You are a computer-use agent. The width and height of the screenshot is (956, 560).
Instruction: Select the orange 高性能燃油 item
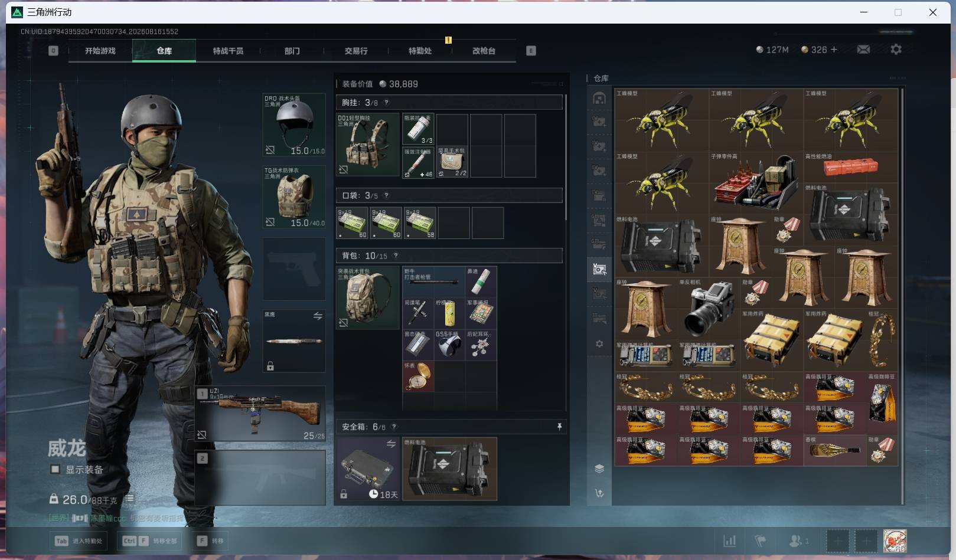850,168
